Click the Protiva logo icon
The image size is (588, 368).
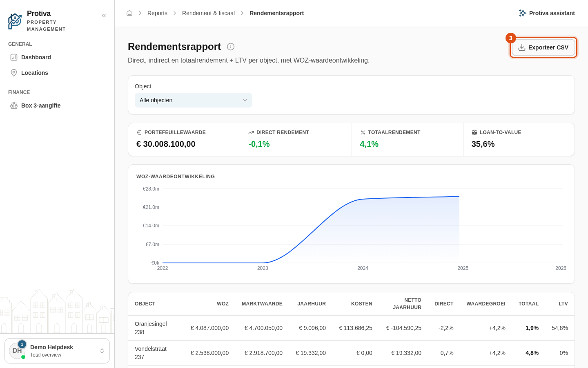(x=15, y=21)
